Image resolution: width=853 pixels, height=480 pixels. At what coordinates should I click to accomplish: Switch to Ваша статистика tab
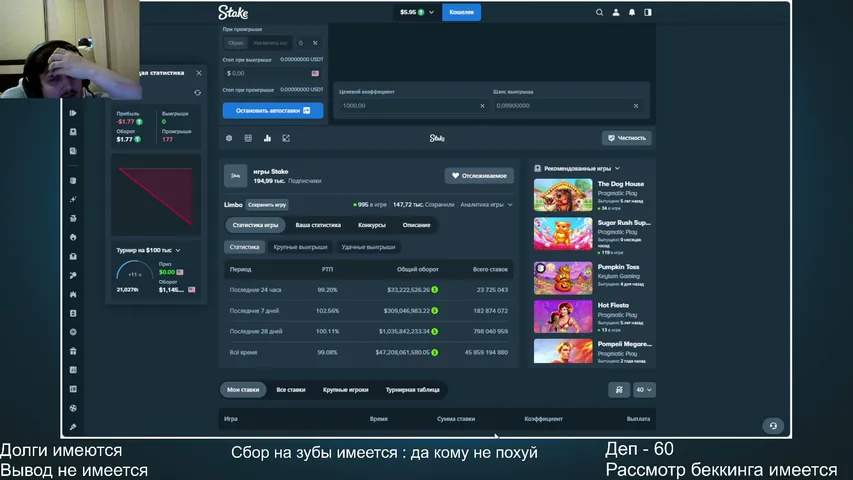(x=318, y=225)
